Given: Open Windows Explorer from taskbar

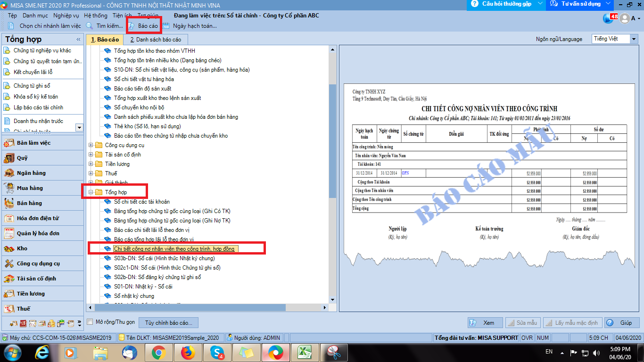Looking at the screenshot, I should point(100,352).
